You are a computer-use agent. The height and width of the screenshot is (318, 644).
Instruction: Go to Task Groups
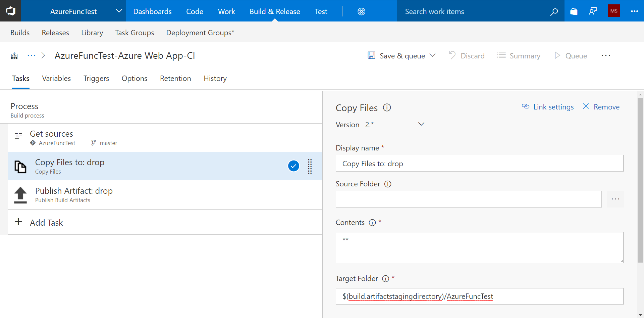point(135,33)
